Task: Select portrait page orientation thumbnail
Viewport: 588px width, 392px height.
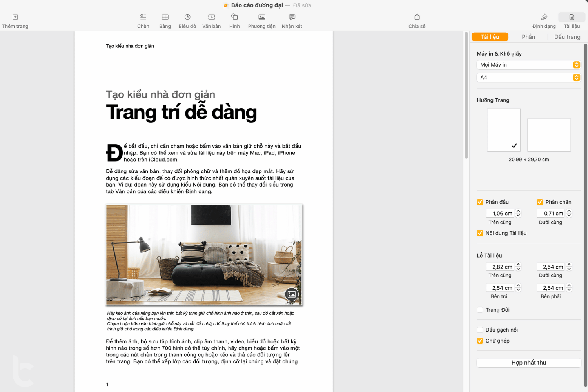Action: click(504, 130)
